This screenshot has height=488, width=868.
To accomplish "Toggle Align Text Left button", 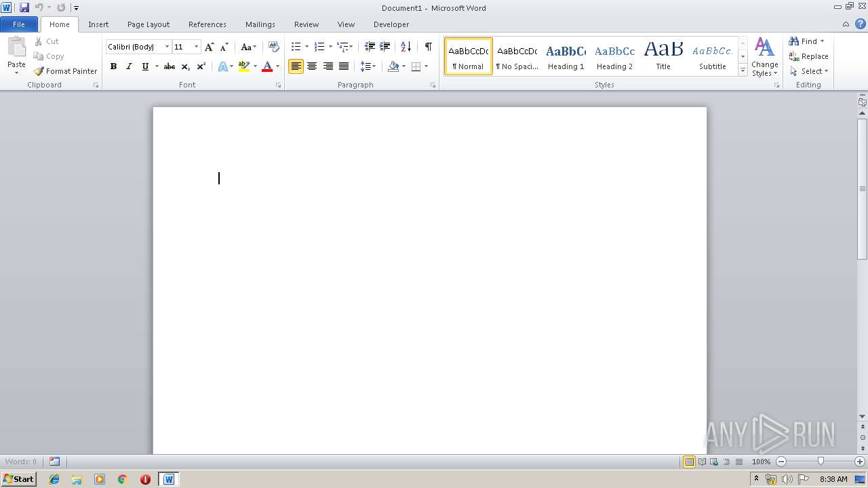I will (x=296, y=66).
